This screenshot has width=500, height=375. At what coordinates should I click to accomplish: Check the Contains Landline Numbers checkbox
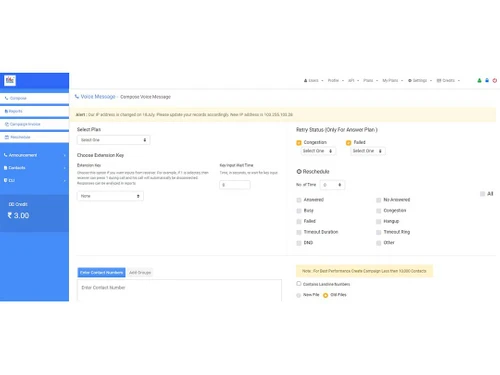(299, 284)
